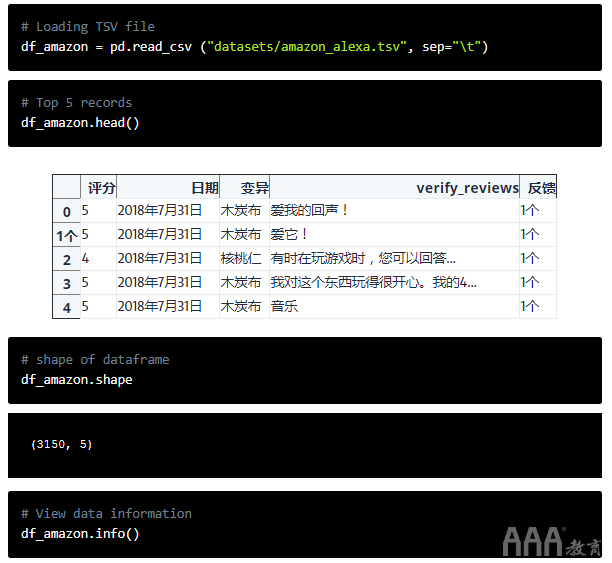This screenshot has width=612, height=563.
Task: Click the '核桃仁' variation cell
Action: (x=244, y=258)
